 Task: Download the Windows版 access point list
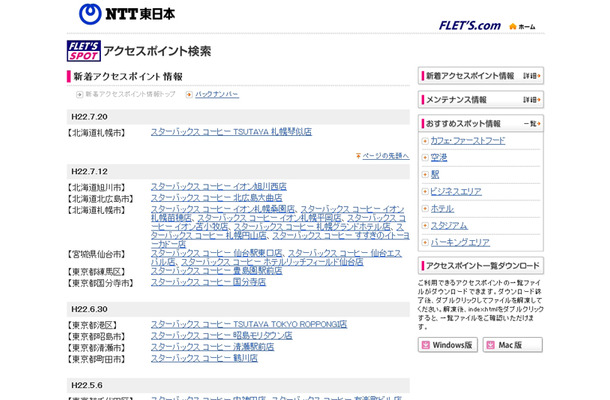point(448,345)
